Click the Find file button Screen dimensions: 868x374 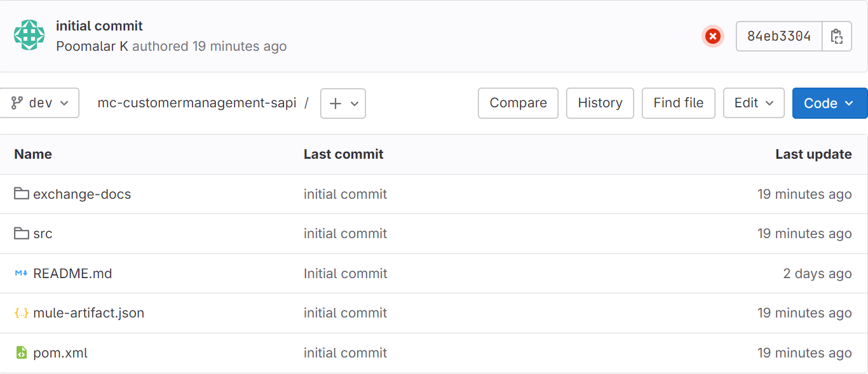(678, 103)
